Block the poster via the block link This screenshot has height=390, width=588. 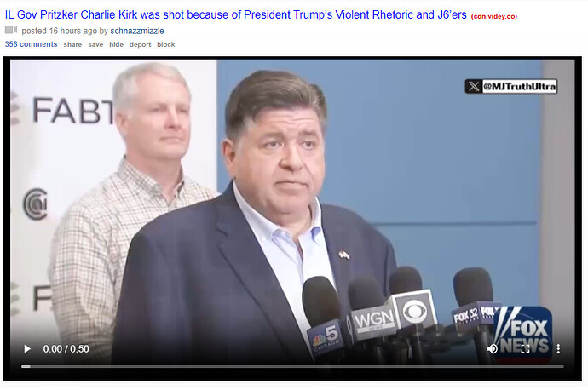click(x=166, y=44)
